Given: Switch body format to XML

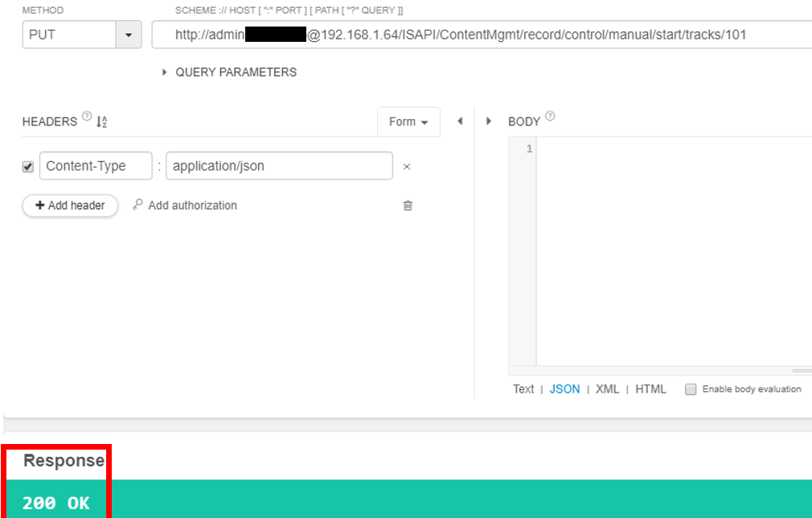Looking at the screenshot, I should click(607, 389).
